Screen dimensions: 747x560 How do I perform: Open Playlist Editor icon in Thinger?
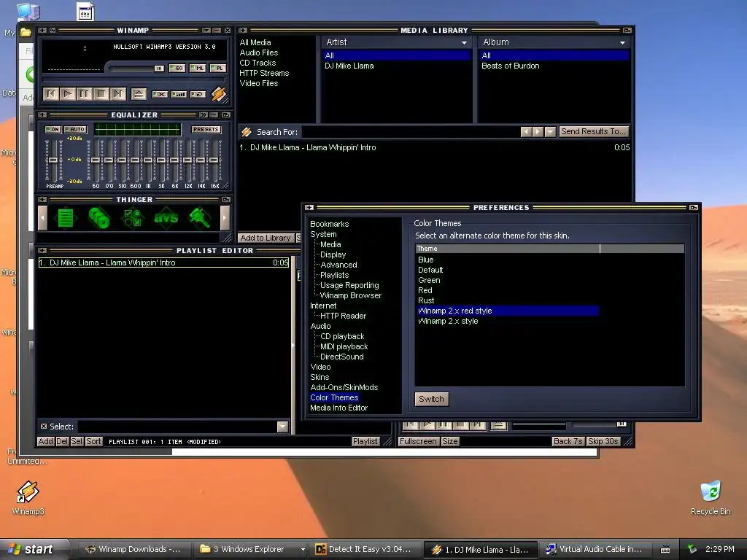(x=65, y=218)
